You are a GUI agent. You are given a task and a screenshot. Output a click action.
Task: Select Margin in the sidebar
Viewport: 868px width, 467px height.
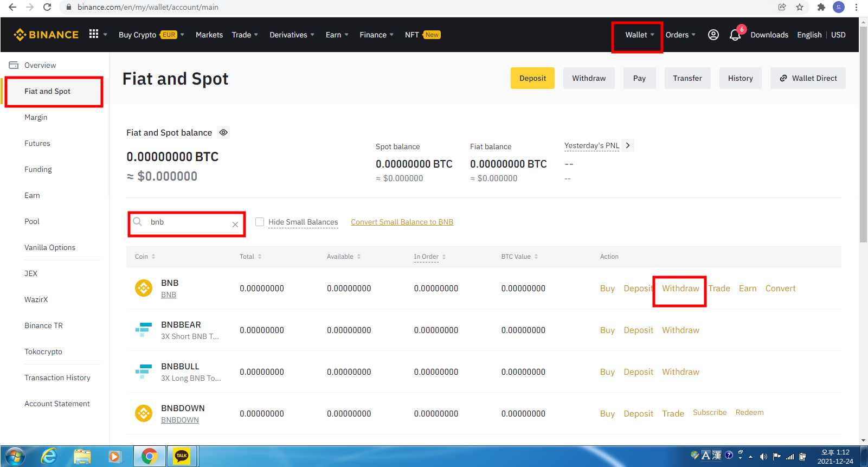point(36,117)
